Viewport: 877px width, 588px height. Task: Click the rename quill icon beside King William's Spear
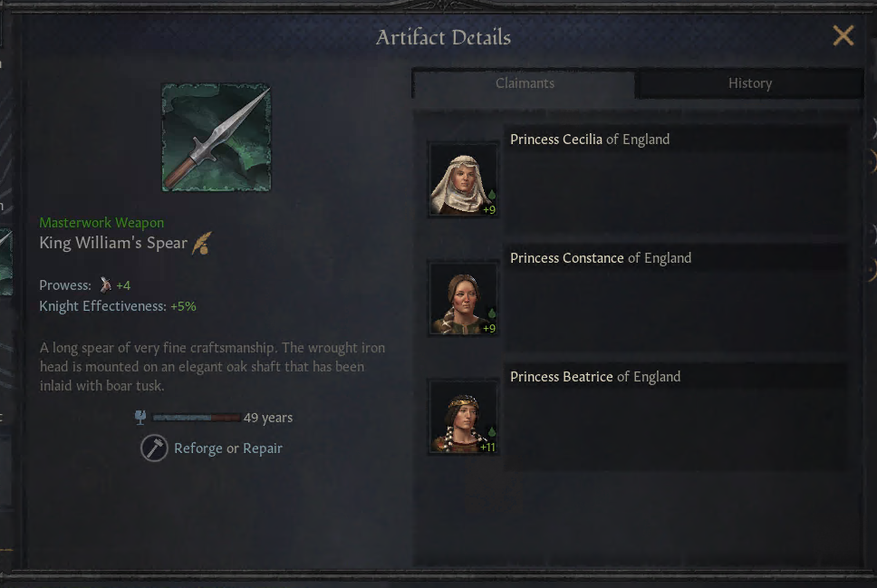(x=202, y=244)
